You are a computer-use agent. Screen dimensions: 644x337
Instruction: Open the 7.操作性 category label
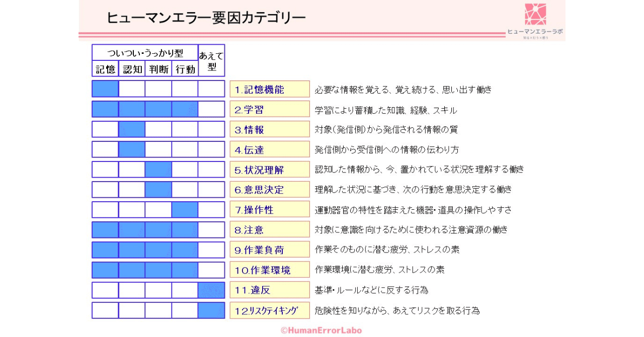tap(270, 210)
